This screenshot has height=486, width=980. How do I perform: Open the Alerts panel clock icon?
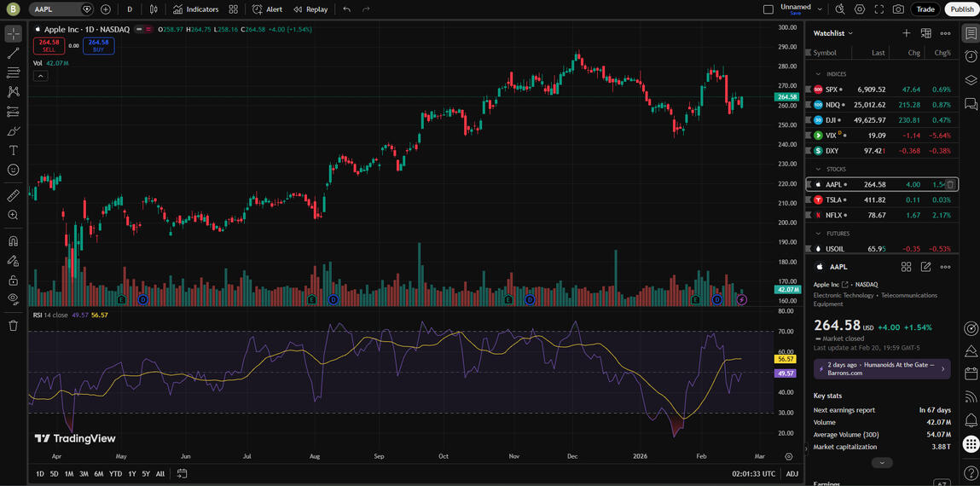970,56
